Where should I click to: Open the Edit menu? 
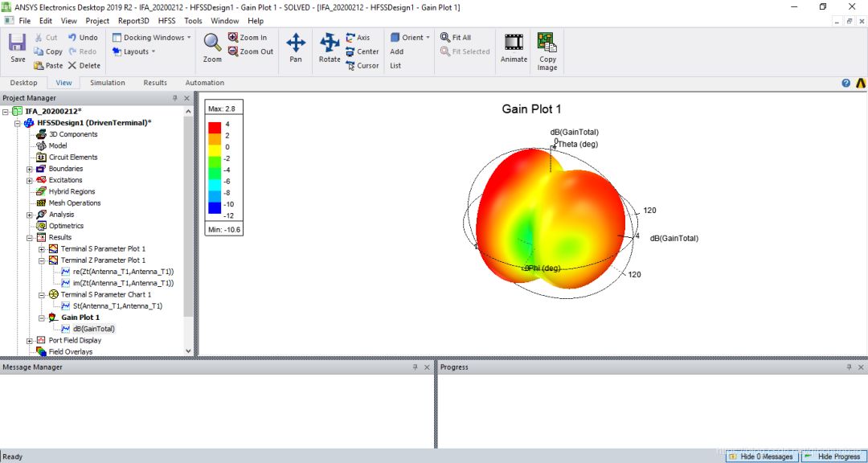(45, 21)
